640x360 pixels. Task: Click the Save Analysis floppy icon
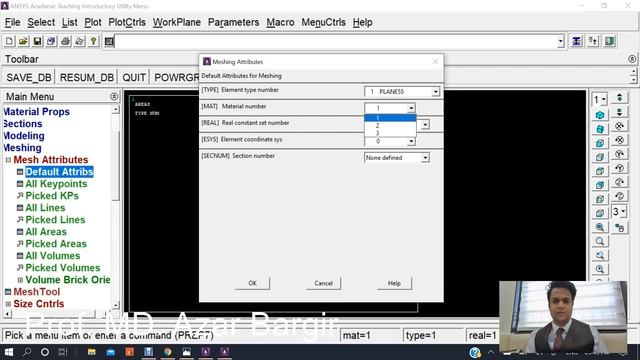coord(38,41)
